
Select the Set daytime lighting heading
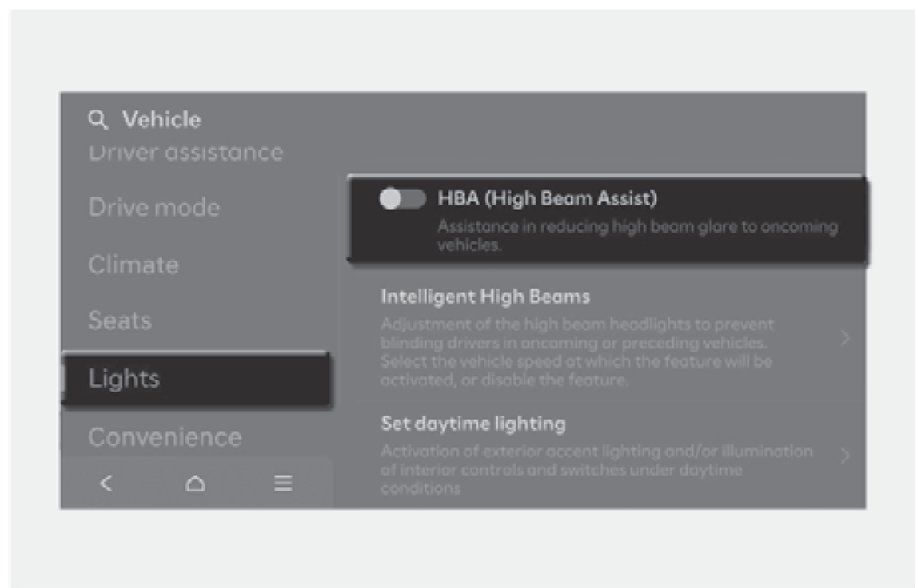(473, 424)
